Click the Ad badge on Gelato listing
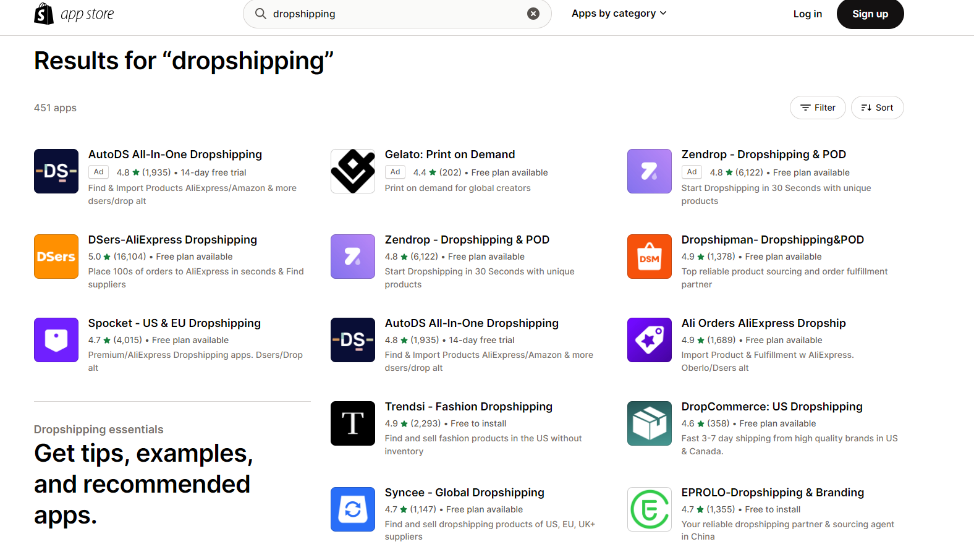 [x=396, y=172]
